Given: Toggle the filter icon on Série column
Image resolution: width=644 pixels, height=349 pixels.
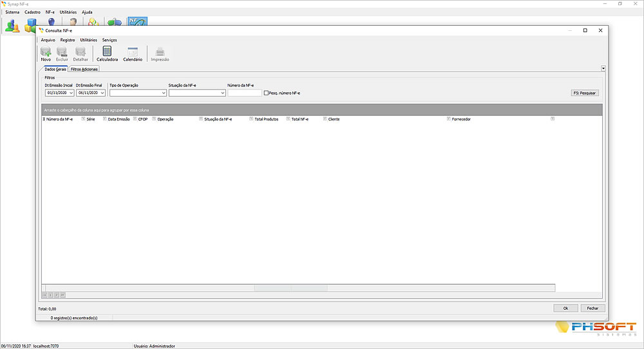Looking at the screenshot, I should [83, 119].
